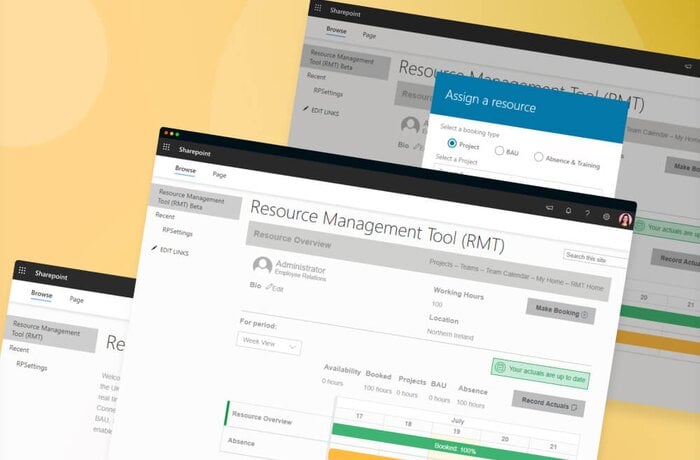Click Make Booking button in front window
The height and width of the screenshot is (460, 700).
(561, 311)
